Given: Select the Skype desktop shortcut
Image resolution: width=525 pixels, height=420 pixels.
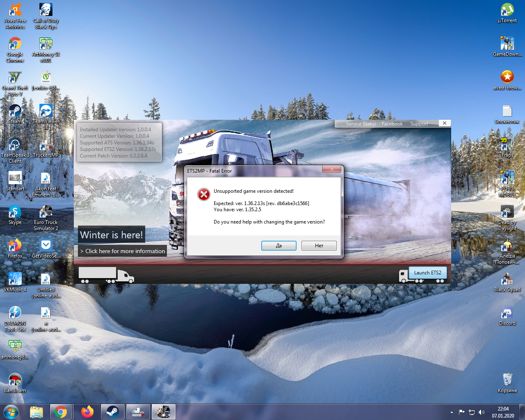Looking at the screenshot, I should coord(15,215).
